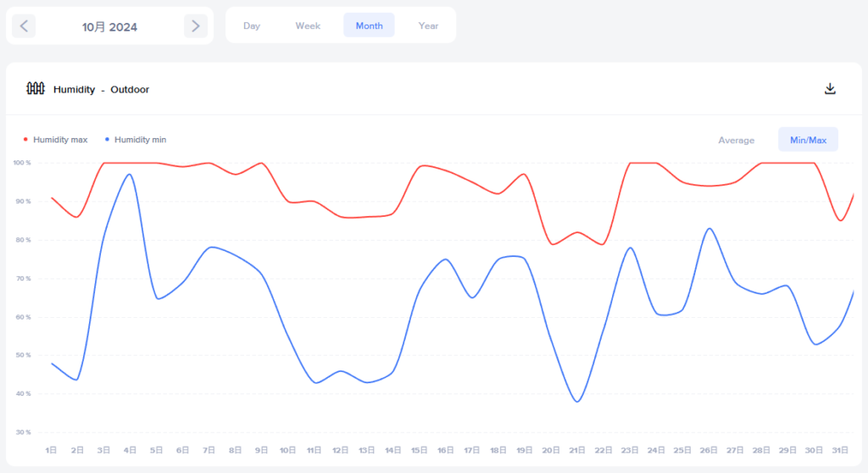This screenshot has width=868, height=473.
Task: Toggle the Humidity min blue legend dot
Action: point(107,139)
